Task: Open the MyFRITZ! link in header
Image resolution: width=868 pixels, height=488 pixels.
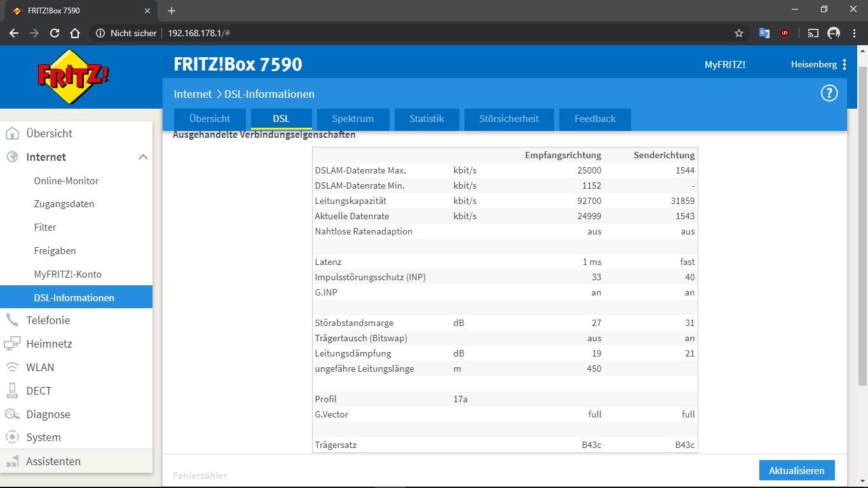Action: click(725, 64)
